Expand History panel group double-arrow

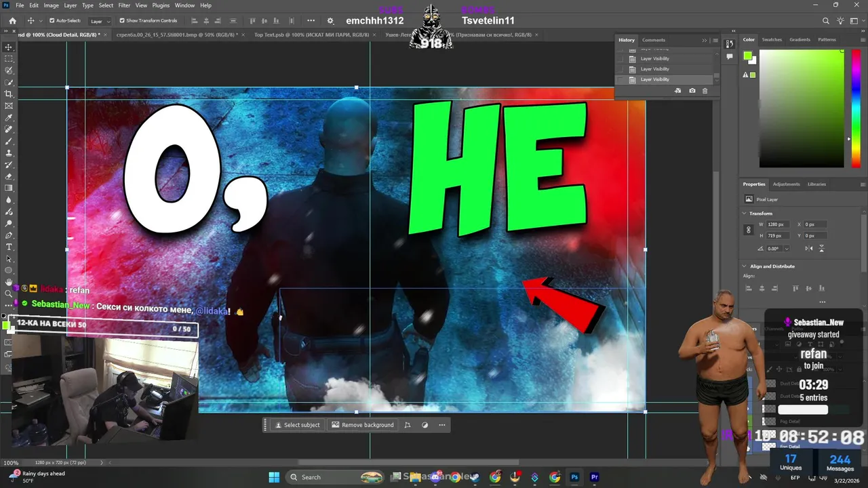click(x=705, y=40)
